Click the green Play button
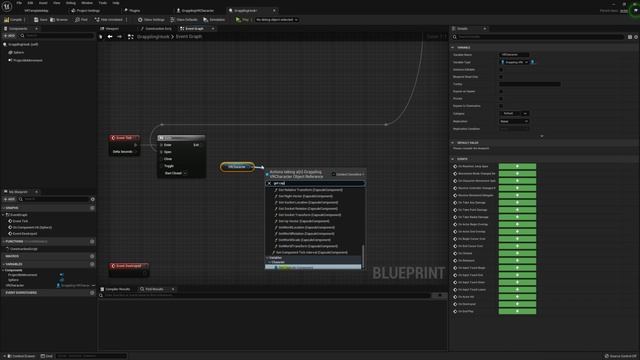The image size is (640, 360). tap(242, 20)
